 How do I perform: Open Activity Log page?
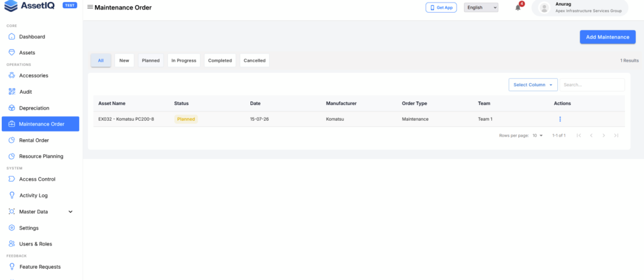pyautogui.click(x=34, y=195)
